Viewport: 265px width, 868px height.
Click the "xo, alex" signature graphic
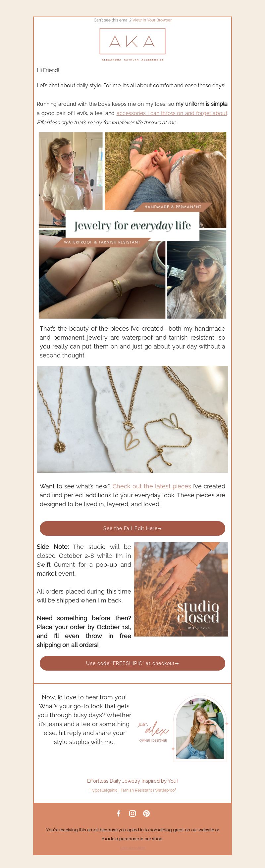153,731
